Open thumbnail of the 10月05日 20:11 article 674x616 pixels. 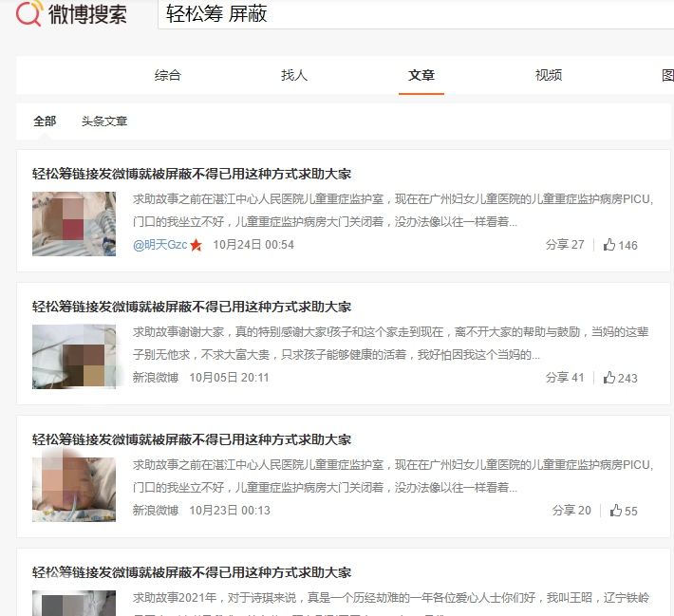pyautogui.click(x=74, y=357)
